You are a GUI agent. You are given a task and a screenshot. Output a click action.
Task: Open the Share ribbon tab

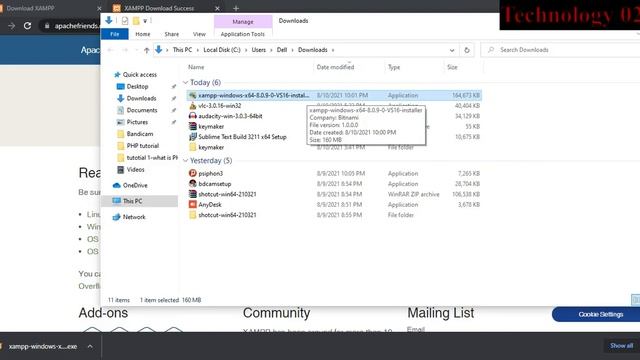pos(171,34)
